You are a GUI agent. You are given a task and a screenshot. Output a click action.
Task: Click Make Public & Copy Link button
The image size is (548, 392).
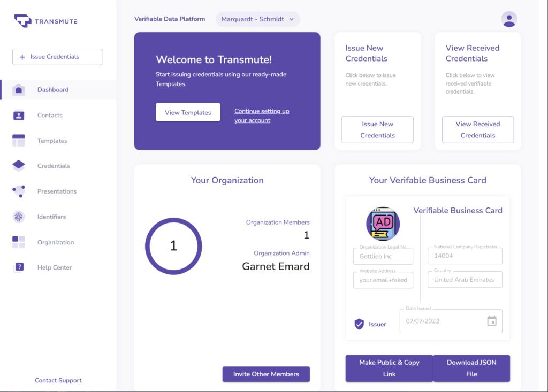click(x=389, y=368)
